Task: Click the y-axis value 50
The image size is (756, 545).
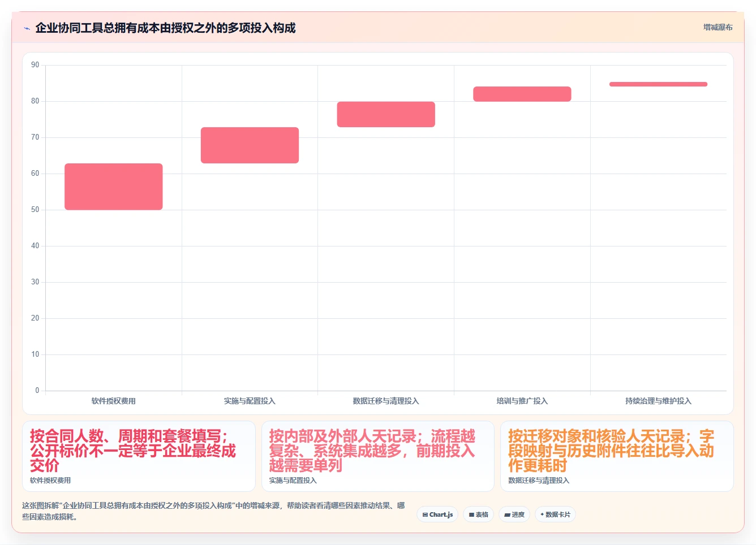Action: (x=35, y=210)
